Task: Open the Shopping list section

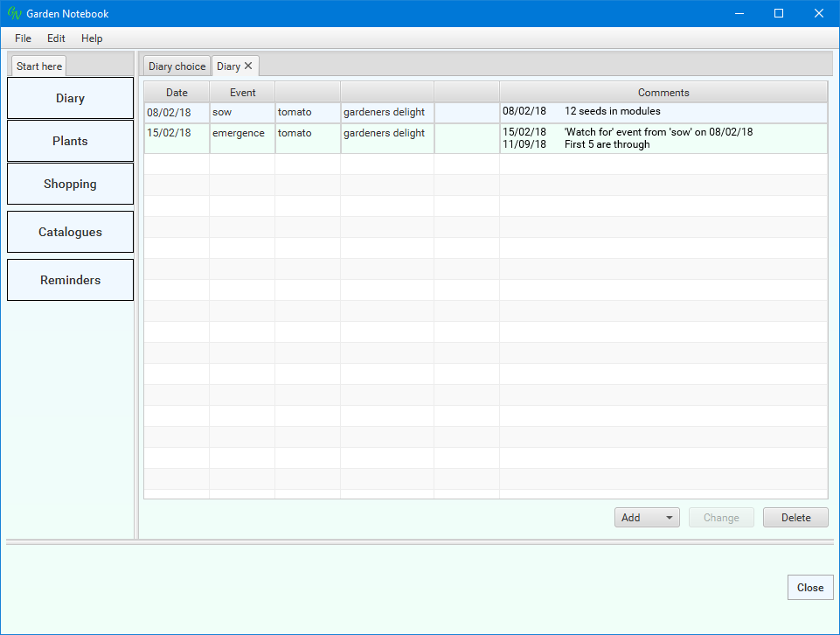Action: (x=70, y=184)
